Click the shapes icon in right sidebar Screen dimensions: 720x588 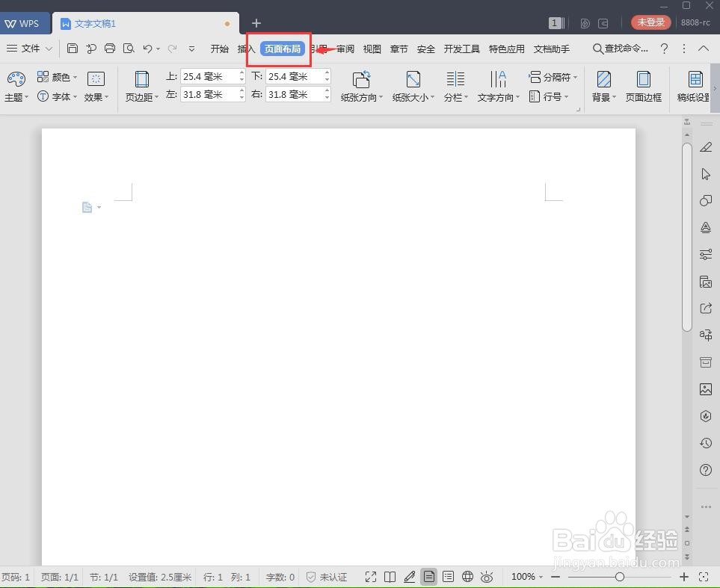pyautogui.click(x=706, y=200)
